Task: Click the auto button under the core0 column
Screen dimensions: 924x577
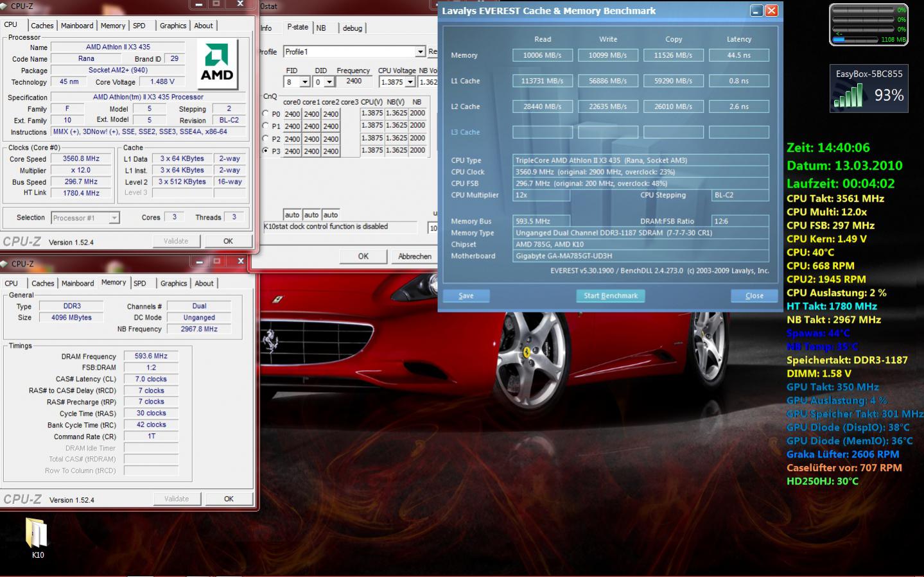Action: [x=292, y=215]
